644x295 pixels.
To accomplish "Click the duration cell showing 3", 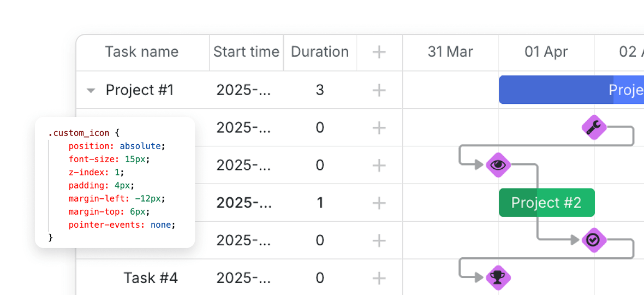I will 320,90.
